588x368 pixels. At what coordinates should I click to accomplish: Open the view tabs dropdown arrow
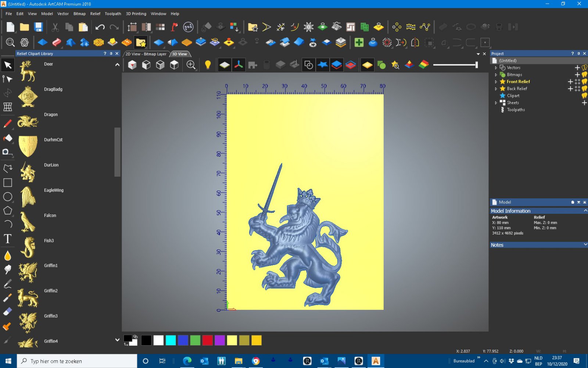478,54
